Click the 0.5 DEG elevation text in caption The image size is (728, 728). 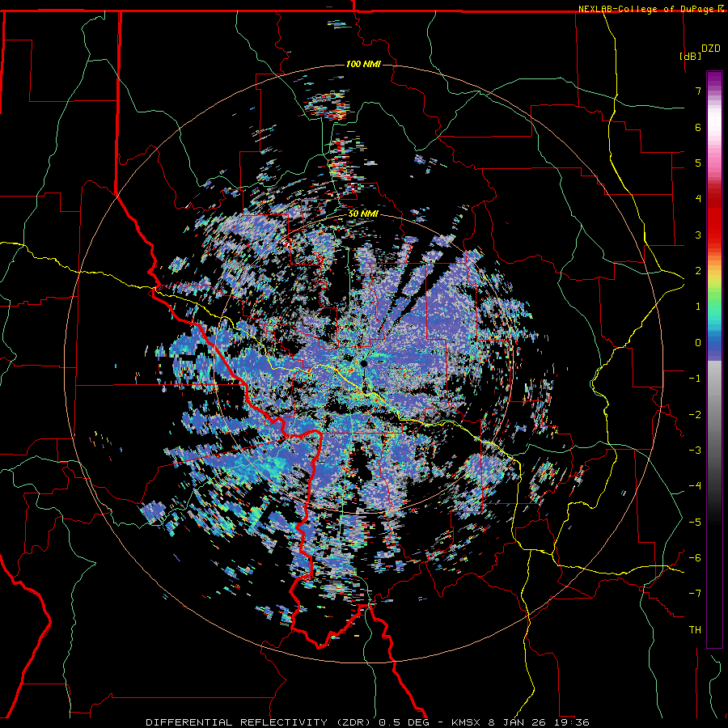click(x=404, y=722)
